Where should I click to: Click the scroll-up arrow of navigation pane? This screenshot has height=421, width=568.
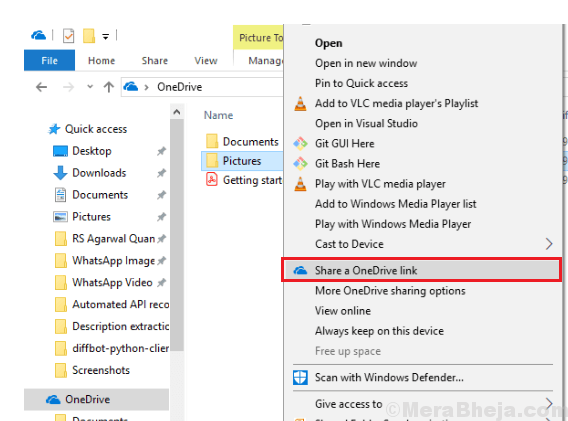pos(177,112)
